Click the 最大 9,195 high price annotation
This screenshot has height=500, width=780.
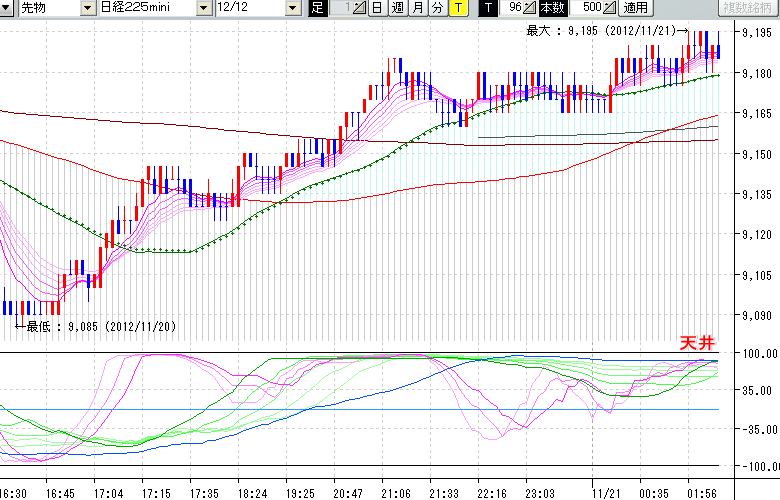(x=604, y=31)
